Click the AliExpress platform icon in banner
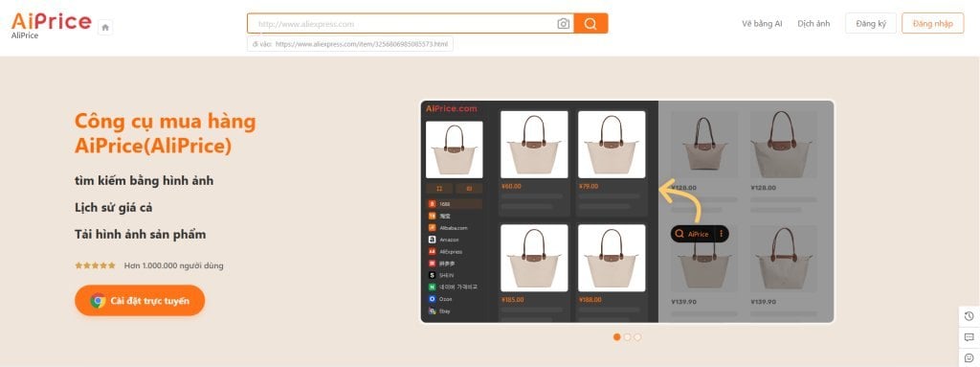This screenshot has width=980, height=367. pyautogui.click(x=432, y=251)
